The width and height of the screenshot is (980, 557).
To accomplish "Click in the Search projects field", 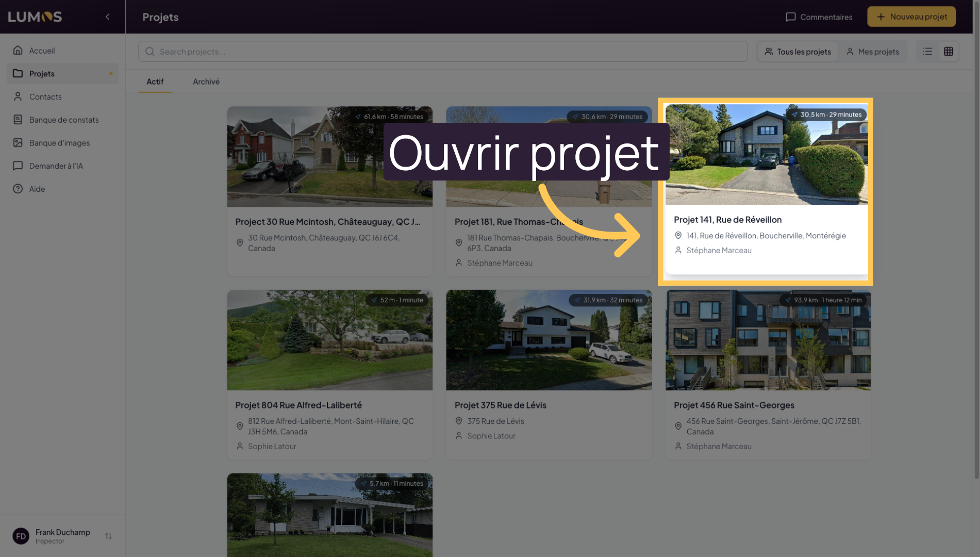I will pos(443,52).
